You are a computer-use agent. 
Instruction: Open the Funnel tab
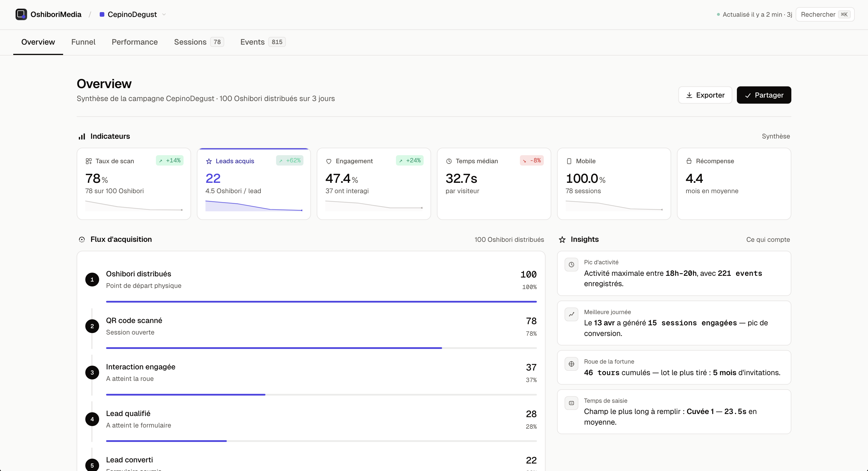tap(83, 42)
